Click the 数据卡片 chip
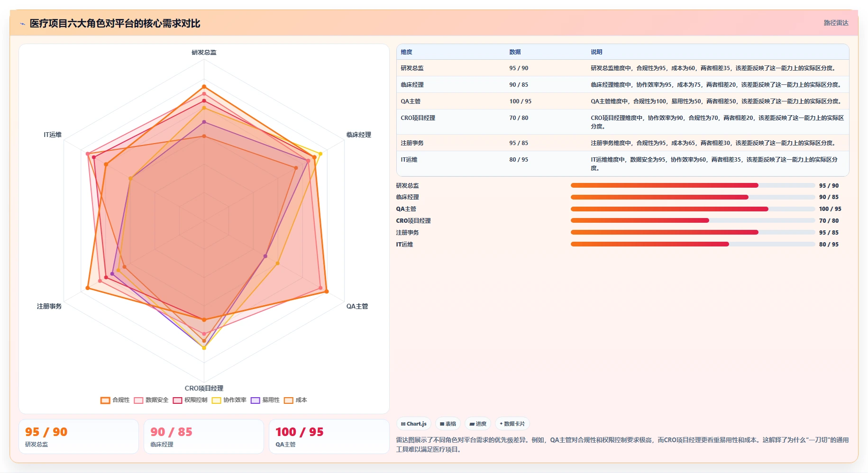This screenshot has height=473, width=868. [512, 424]
